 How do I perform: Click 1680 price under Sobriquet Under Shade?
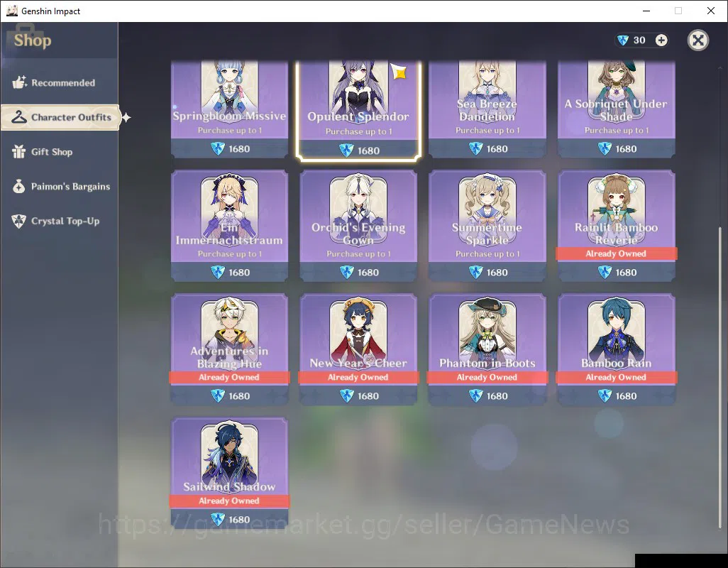coord(626,149)
